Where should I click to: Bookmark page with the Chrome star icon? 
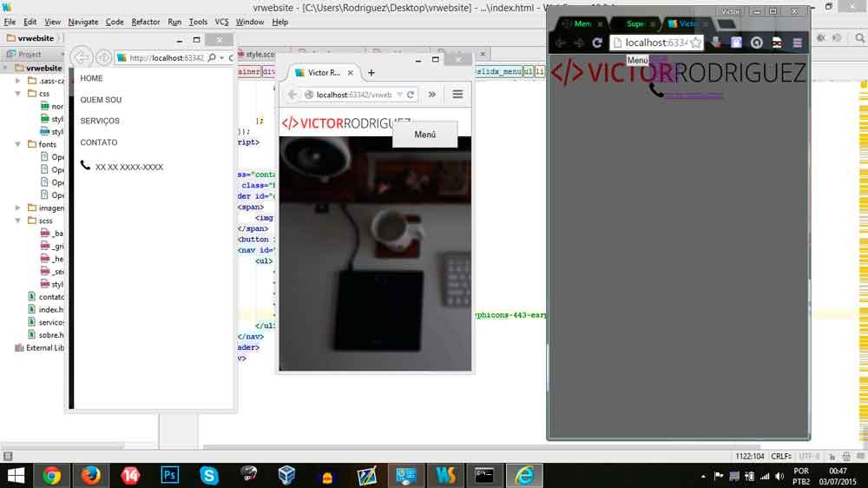[x=695, y=43]
